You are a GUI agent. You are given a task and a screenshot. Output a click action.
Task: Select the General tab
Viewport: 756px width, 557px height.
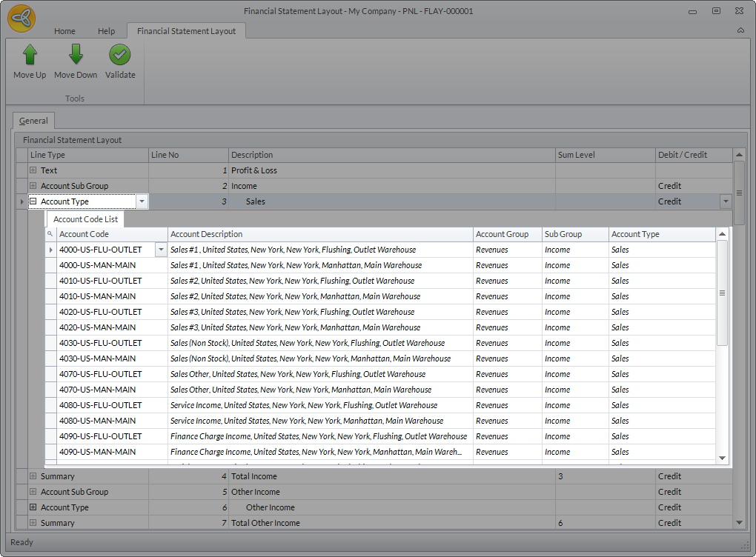[33, 121]
